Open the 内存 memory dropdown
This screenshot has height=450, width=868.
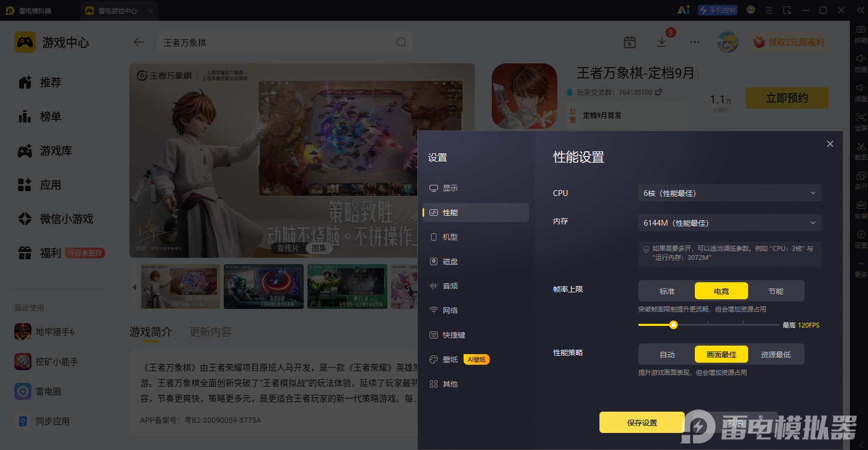(729, 223)
